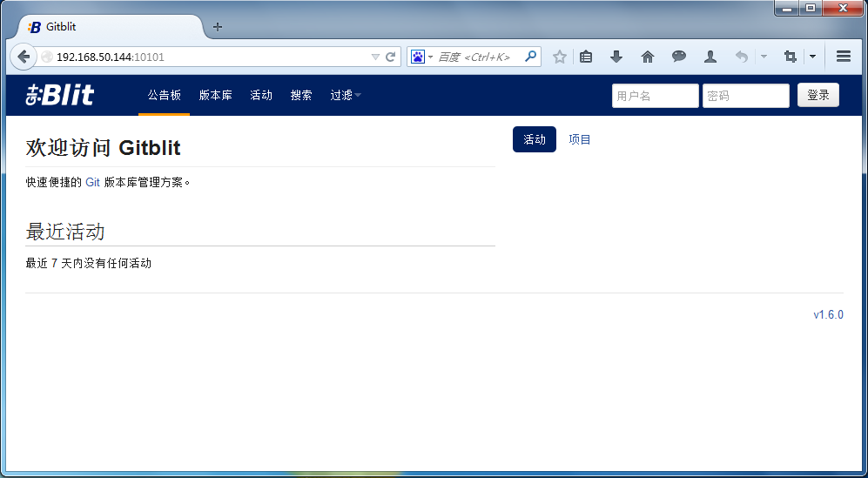The image size is (868, 478).
Task: Open the Baidu search engine selector dropdown
Action: click(x=422, y=57)
